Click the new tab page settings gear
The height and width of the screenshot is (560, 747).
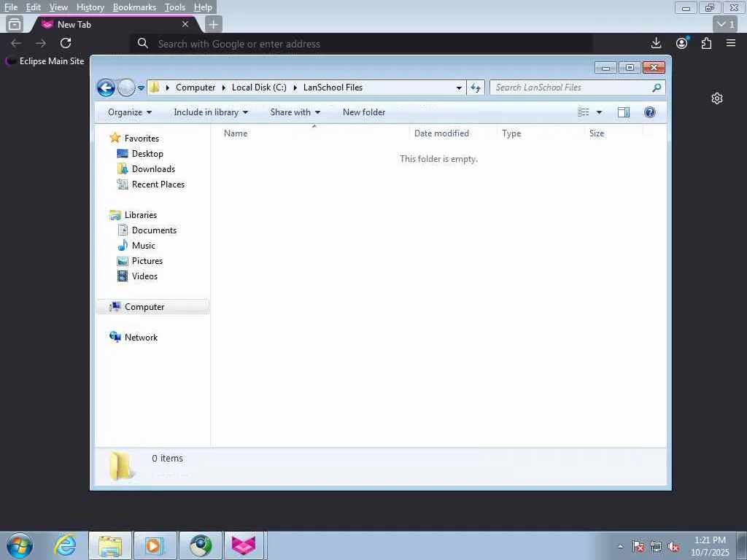[x=717, y=98]
